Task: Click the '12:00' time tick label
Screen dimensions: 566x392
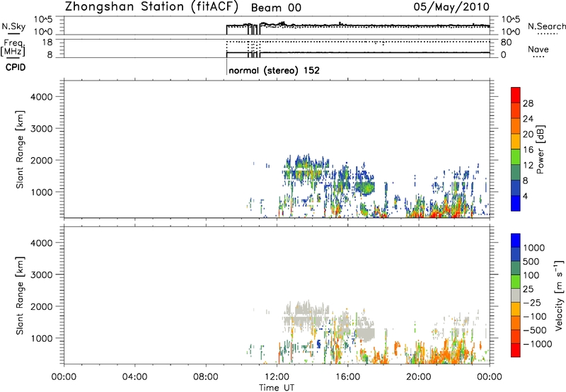Action: (277, 377)
